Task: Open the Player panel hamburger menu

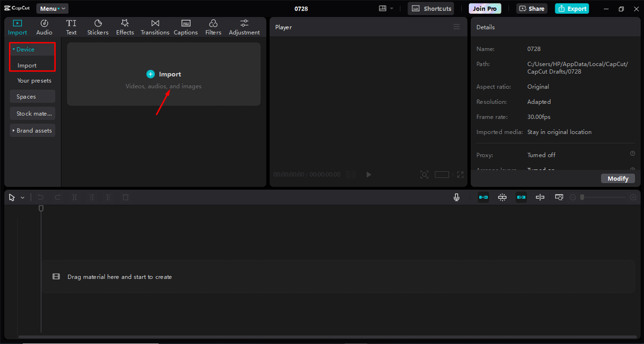Action: pyautogui.click(x=456, y=27)
